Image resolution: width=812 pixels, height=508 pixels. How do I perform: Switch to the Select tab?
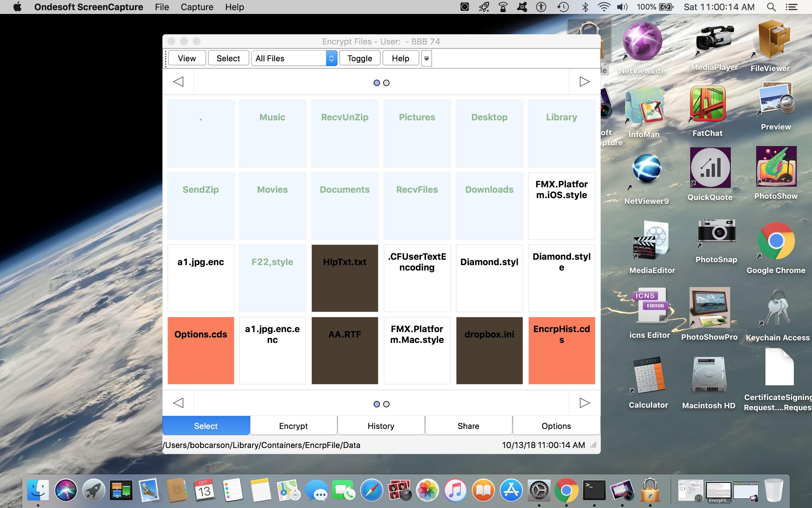click(206, 426)
